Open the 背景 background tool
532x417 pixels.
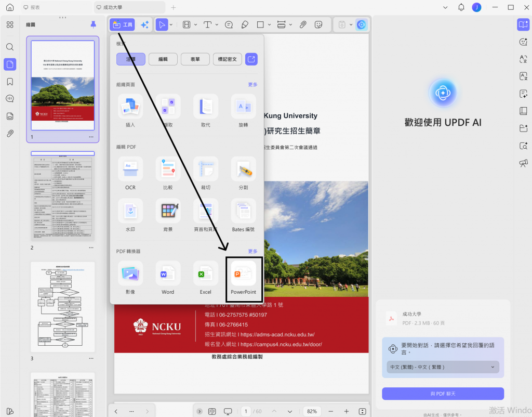tap(168, 216)
